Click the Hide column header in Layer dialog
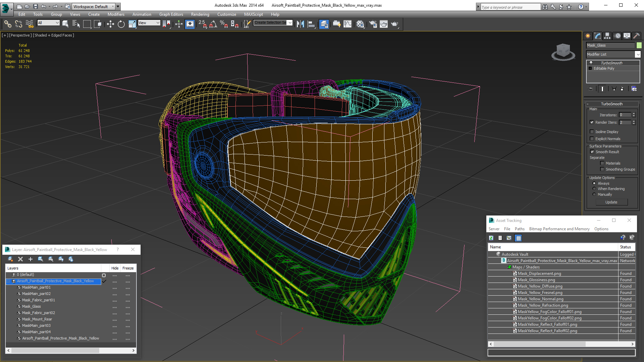 pyautogui.click(x=115, y=268)
